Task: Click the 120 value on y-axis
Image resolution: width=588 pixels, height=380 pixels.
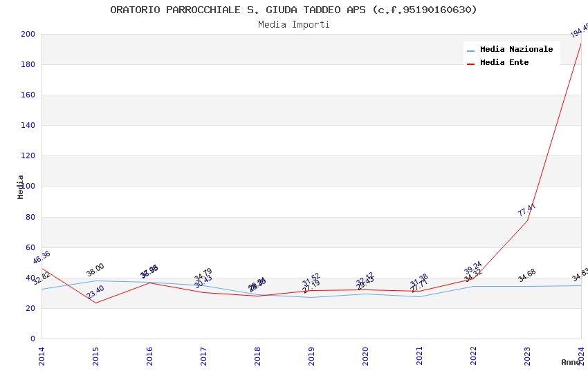Action: [x=28, y=155]
